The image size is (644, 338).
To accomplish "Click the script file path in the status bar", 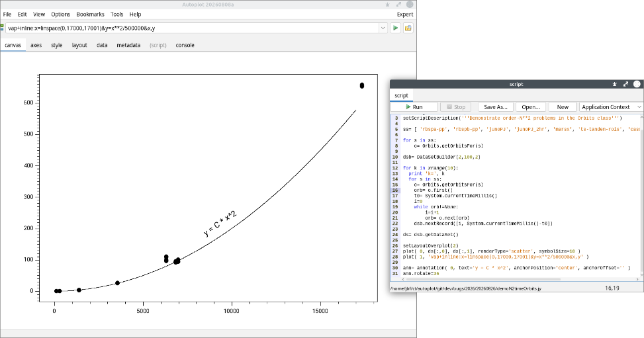I will tap(466, 288).
